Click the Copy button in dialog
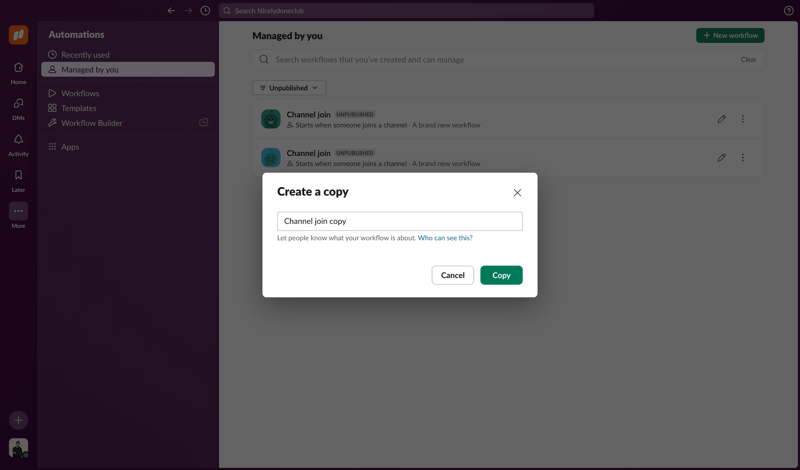 (501, 275)
